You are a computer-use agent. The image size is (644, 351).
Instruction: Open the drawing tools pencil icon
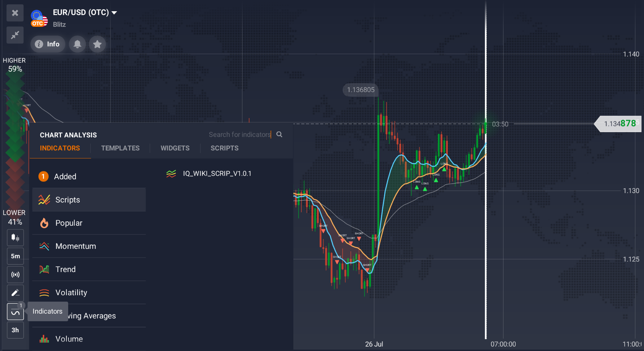pyautogui.click(x=15, y=293)
